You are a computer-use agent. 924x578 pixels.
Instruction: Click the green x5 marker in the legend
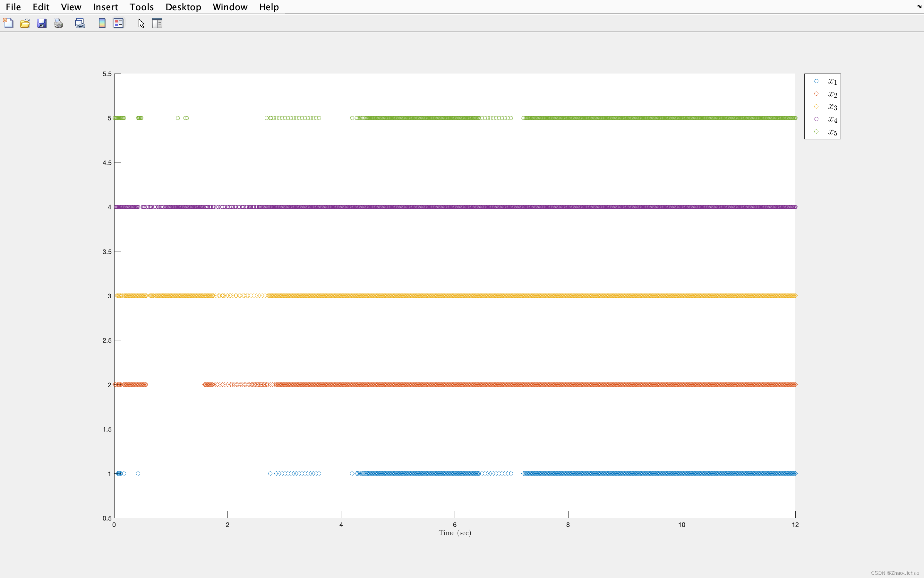pos(816,132)
